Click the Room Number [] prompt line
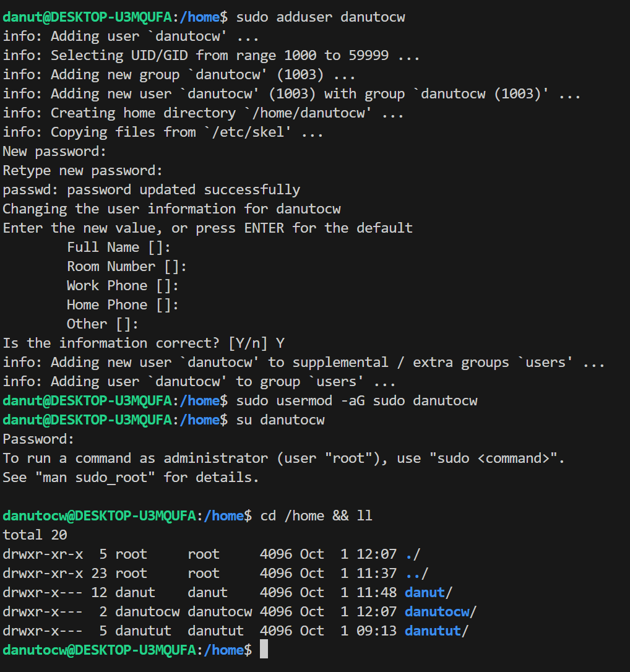 (126, 266)
